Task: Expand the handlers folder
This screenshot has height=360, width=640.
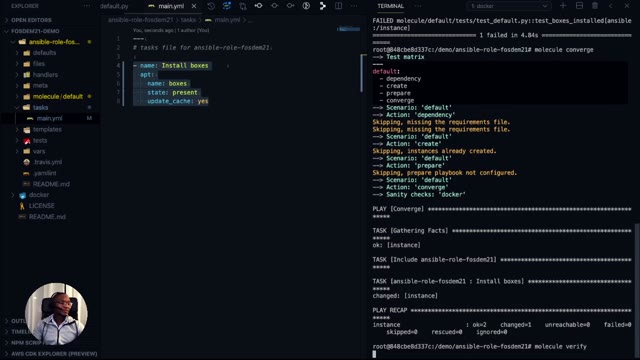Action: pos(45,75)
